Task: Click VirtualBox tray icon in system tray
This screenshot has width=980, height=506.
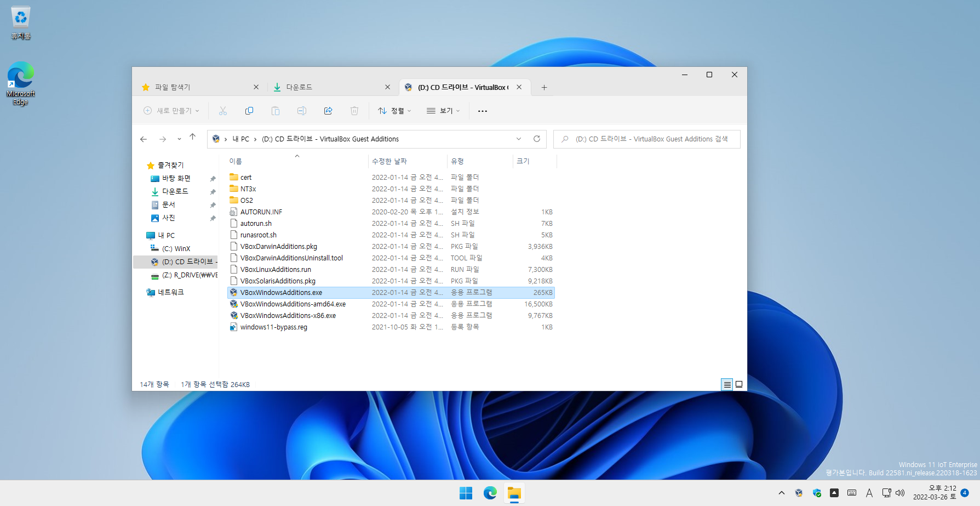Action: [799, 493]
